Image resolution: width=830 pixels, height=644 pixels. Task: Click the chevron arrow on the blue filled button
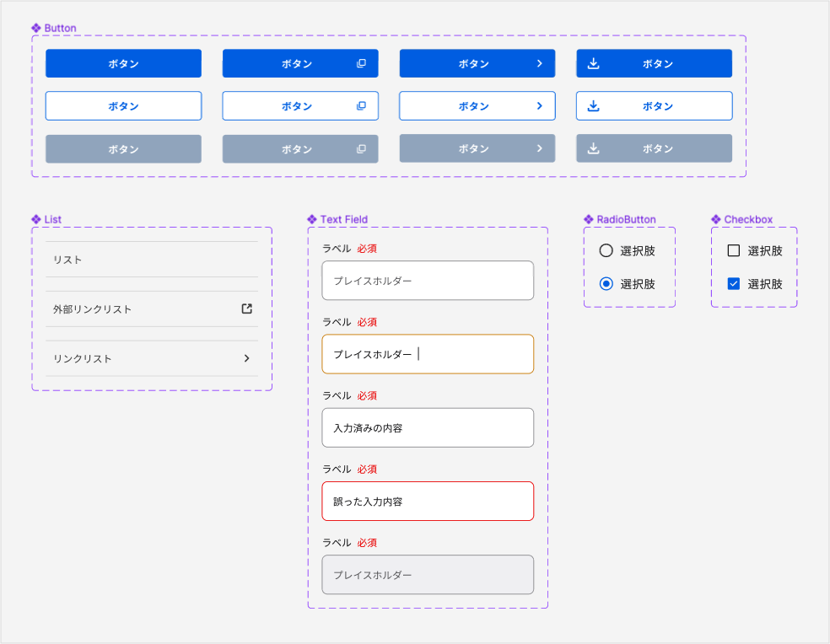click(x=540, y=63)
